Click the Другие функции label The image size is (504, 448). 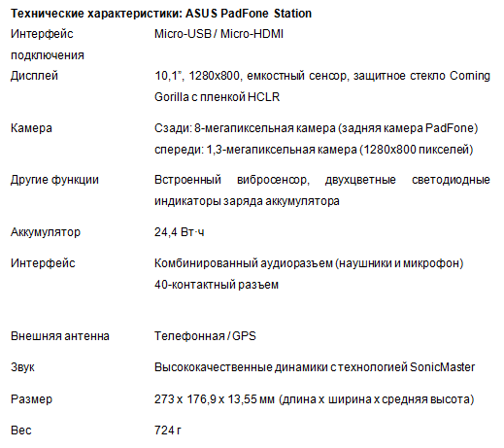pos(54,180)
